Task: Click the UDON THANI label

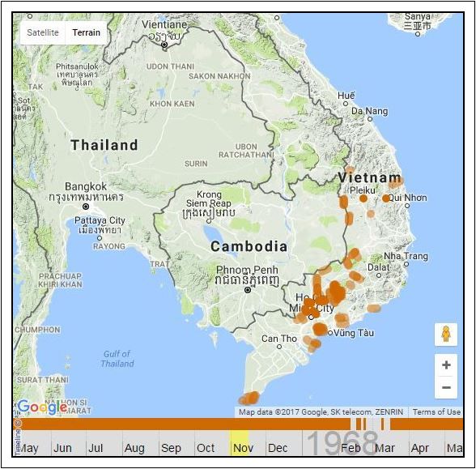Action: click(170, 66)
